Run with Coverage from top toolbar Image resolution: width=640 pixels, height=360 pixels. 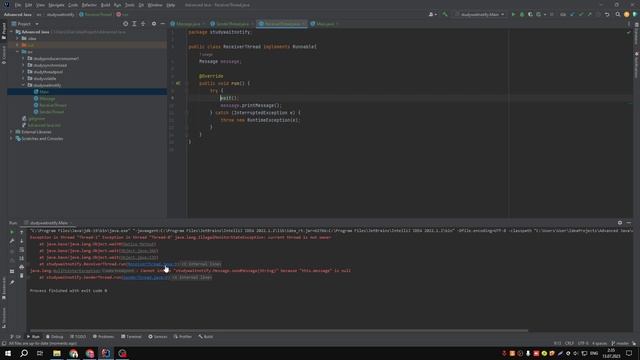530,14
